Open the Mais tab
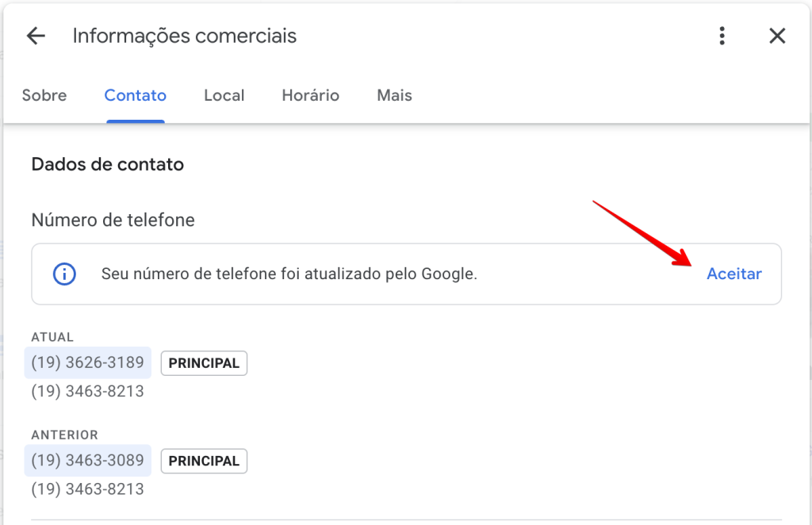 395,95
